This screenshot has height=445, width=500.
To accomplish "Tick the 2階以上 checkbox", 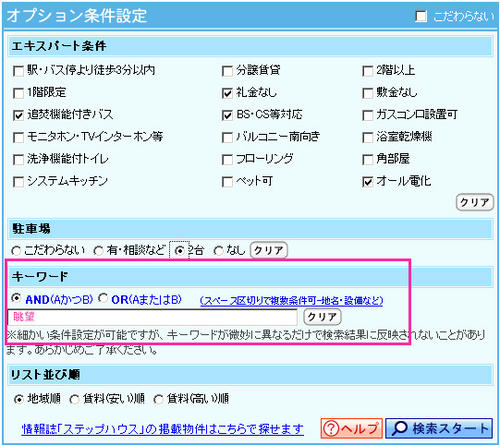I will click(368, 71).
